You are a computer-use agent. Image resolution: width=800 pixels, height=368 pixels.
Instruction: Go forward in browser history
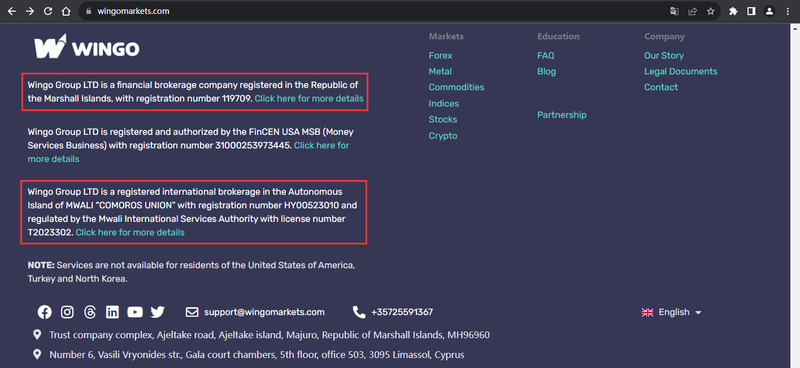[30, 11]
